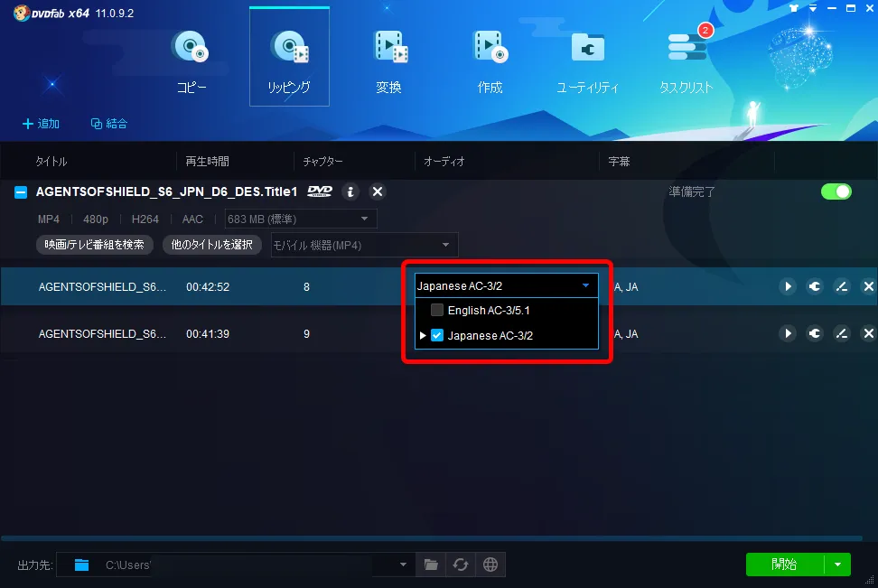Image resolution: width=878 pixels, height=588 pixels.
Task: Click the green 開始 (Start) button
Action: point(784,565)
